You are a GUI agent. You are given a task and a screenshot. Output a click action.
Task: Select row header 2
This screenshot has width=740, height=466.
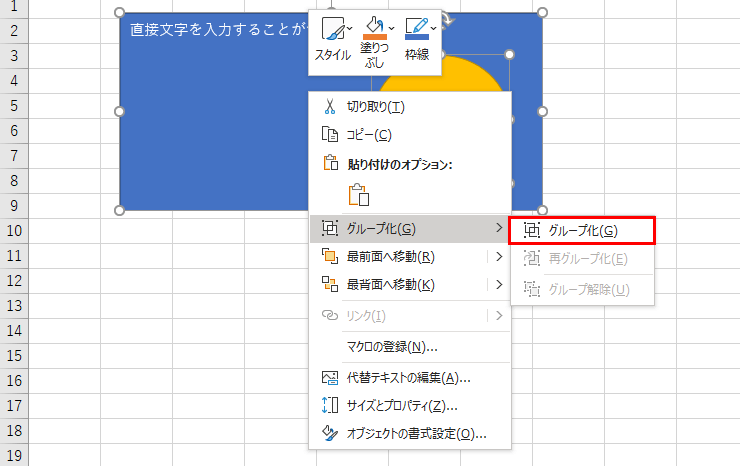tap(14, 31)
